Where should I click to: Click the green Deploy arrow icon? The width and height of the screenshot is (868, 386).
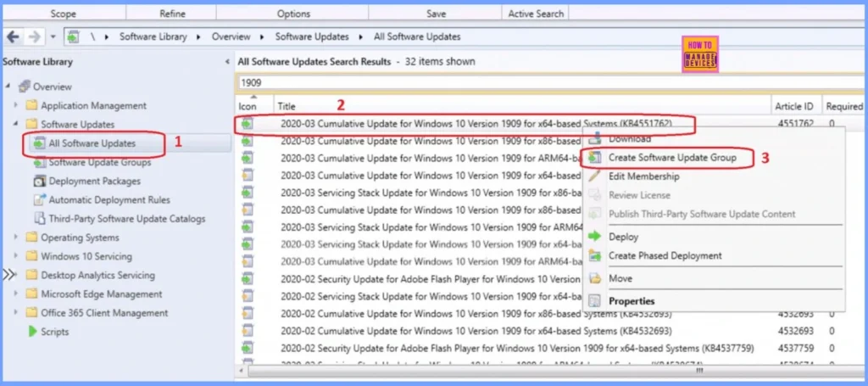594,237
